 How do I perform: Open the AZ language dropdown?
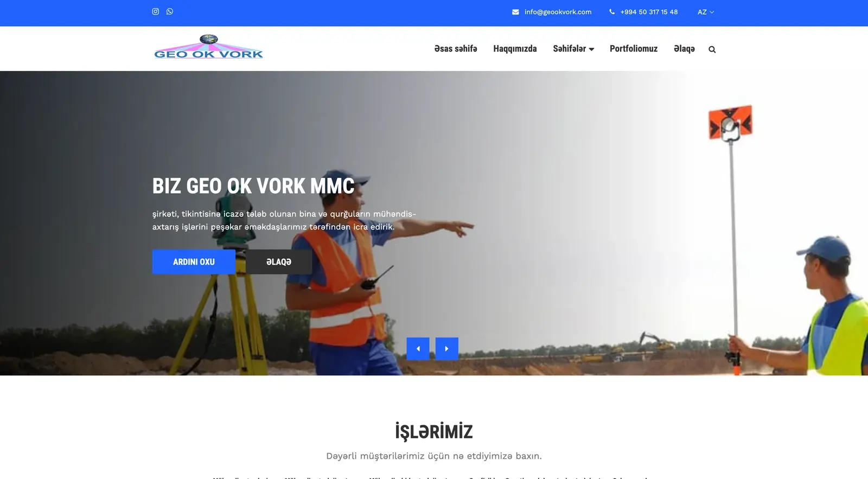(x=705, y=12)
